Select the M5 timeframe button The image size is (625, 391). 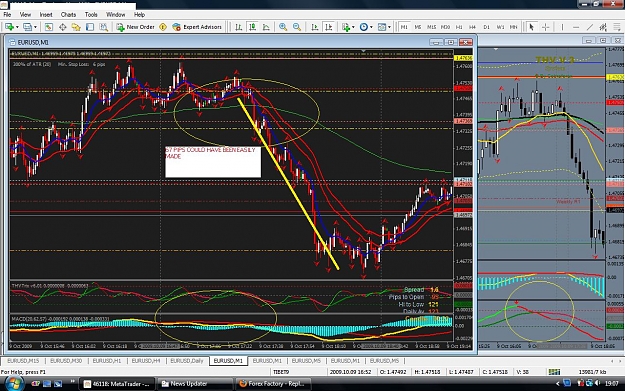(418, 27)
